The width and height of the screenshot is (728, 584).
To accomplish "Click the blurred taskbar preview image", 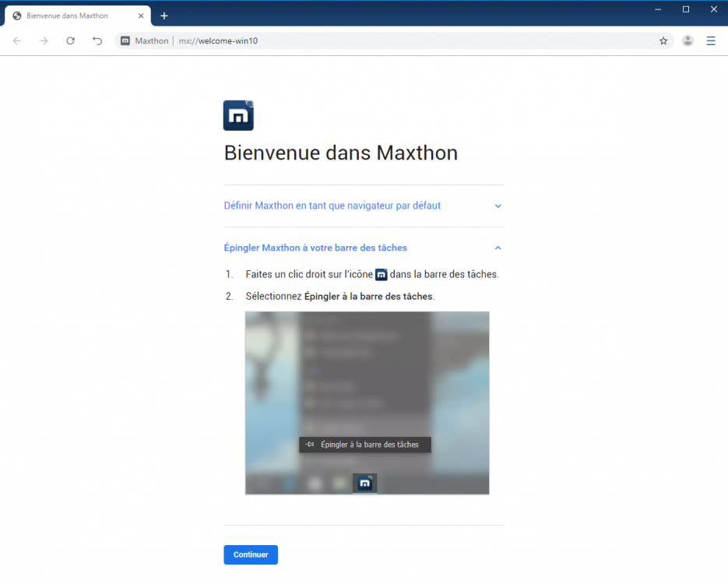I will click(x=367, y=403).
